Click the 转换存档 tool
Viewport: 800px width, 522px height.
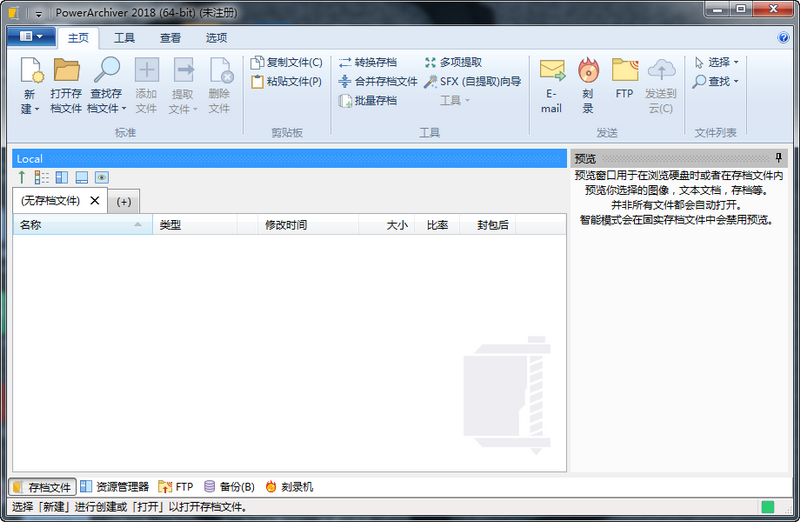tap(368, 62)
